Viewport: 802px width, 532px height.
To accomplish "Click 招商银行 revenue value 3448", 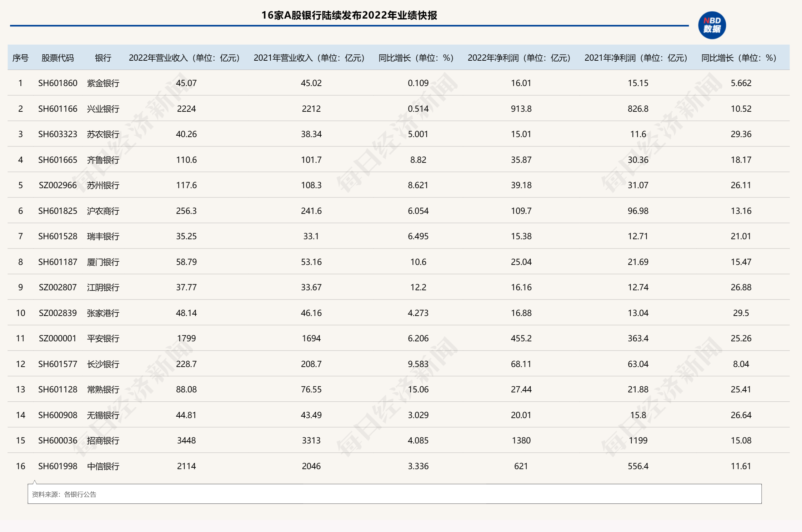I will pyautogui.click(x=186, y=441).
